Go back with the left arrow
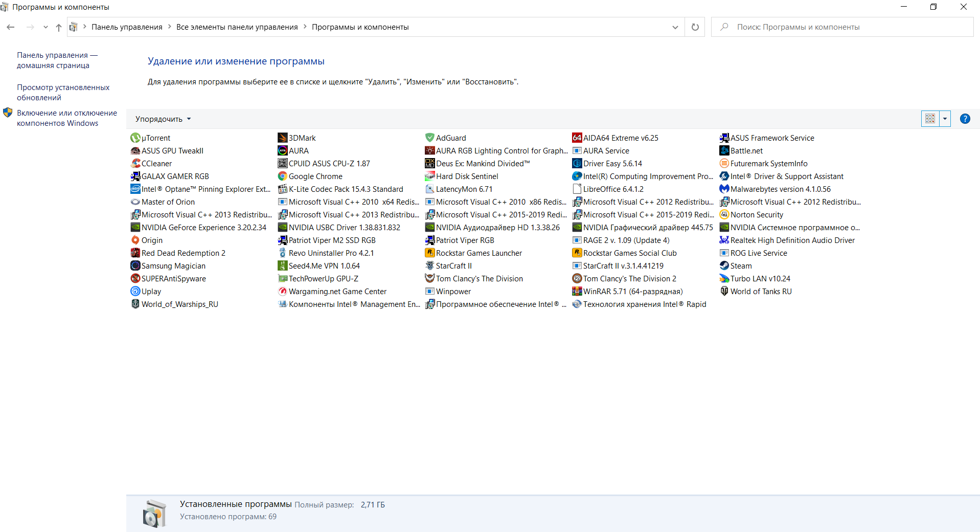 point(11,27)
